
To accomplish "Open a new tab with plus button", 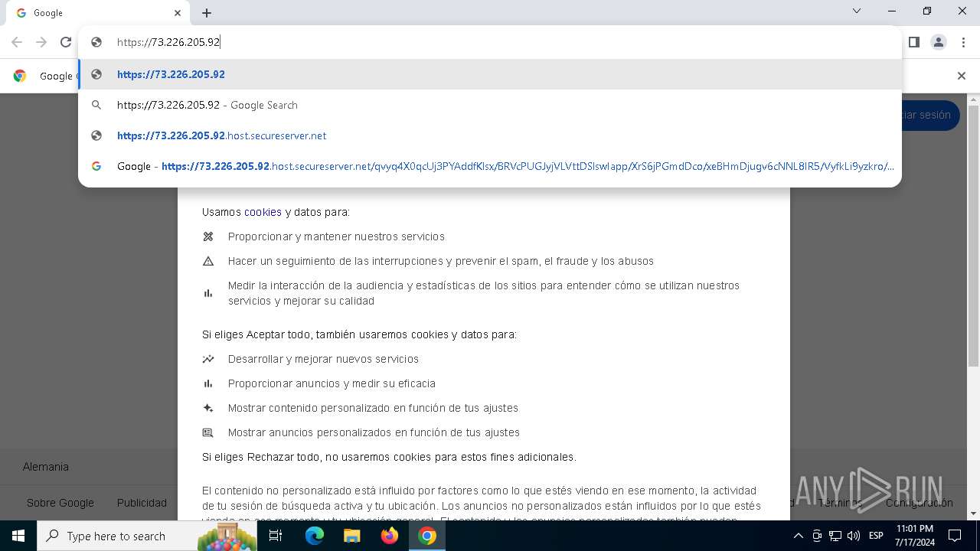I will pos(207,13).
